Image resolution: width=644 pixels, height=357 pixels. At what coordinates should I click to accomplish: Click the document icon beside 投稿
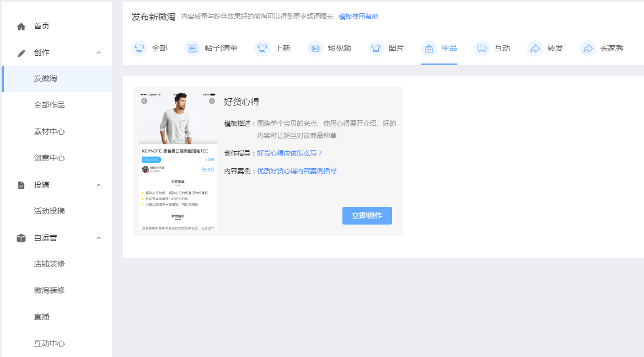[x=22, y=185]
